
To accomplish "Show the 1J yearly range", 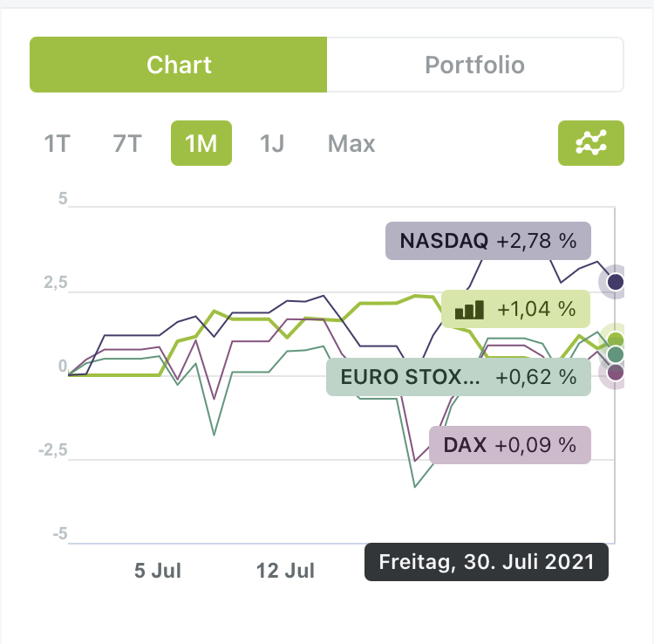I will pyautogui.click(x=272, y=143).
